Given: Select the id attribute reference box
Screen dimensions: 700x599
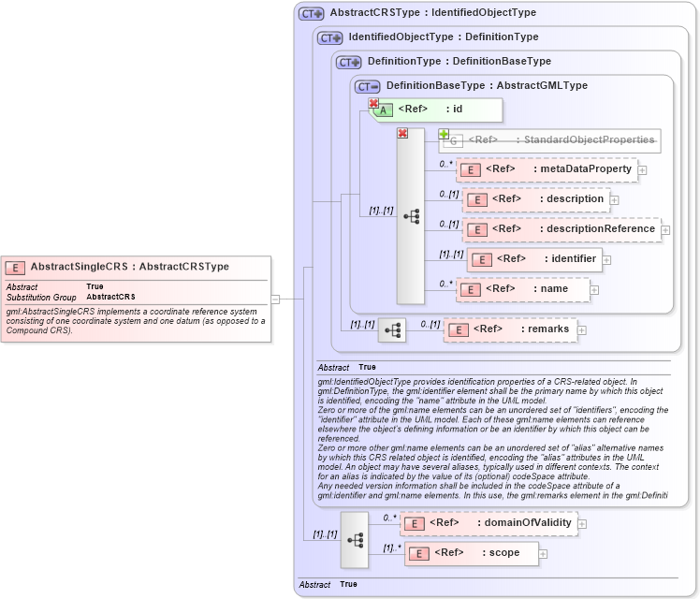Looking at the screenshot, I should point(436,110).
